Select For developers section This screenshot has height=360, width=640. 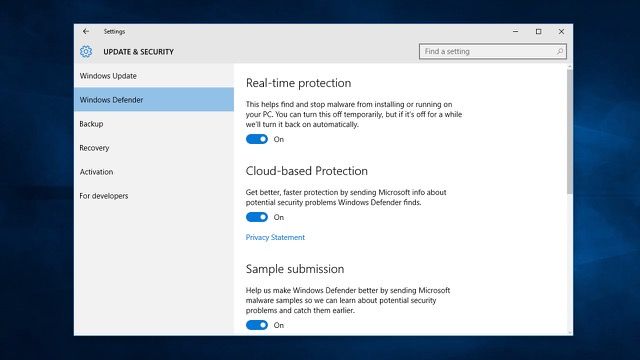pos(154,196)
